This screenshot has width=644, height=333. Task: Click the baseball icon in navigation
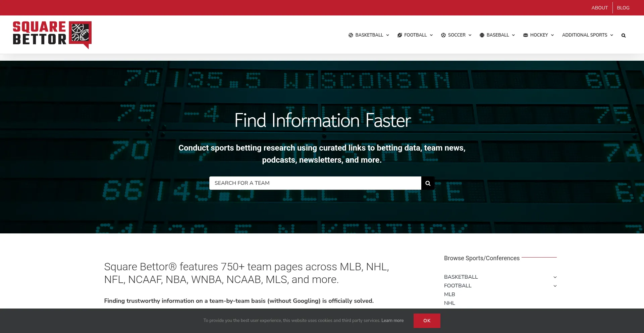[482, 35]
